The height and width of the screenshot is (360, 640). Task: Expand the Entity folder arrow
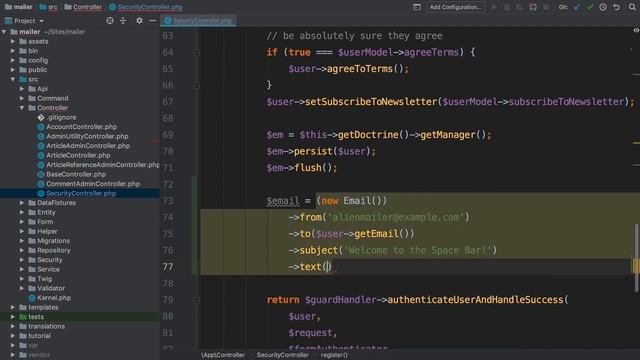point(22,212)
